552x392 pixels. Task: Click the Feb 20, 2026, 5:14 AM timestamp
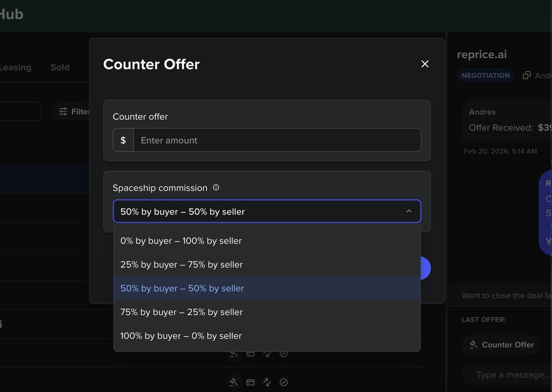(x=500, y=151)
